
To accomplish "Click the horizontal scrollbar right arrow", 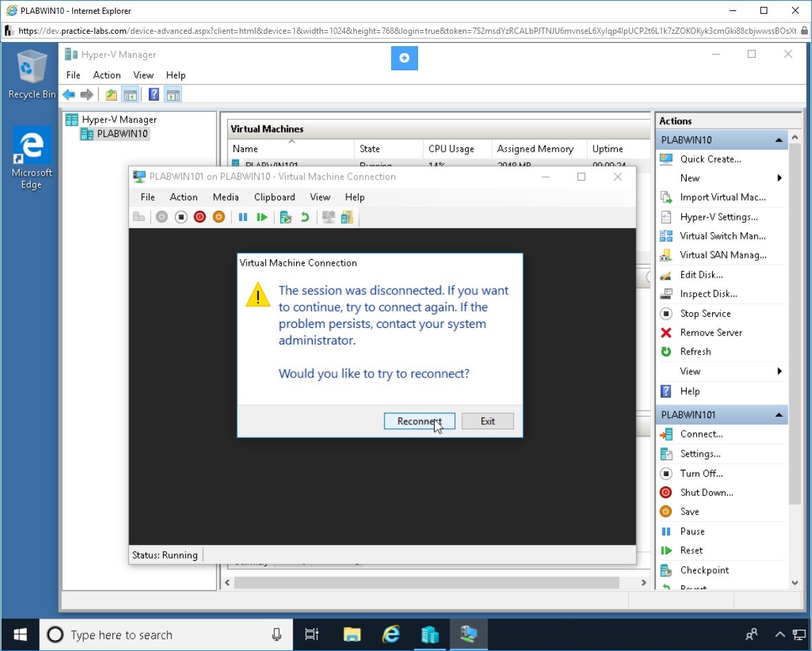I will [644, 583].
